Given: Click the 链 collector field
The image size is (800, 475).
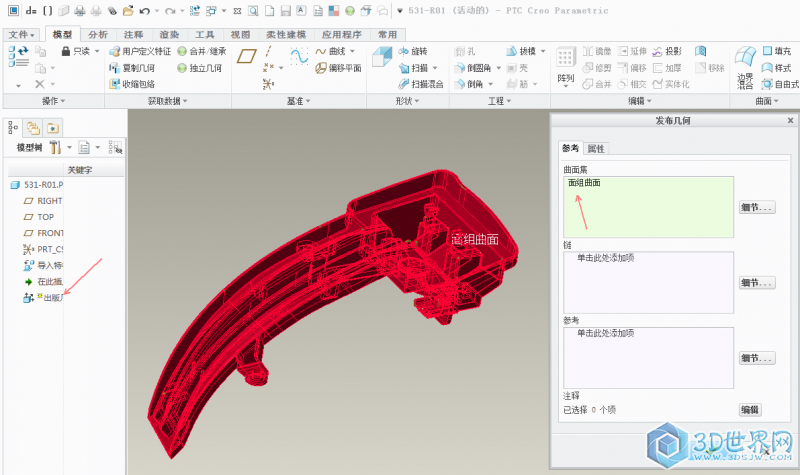Looking at the screenshot, I should point(648,282).
